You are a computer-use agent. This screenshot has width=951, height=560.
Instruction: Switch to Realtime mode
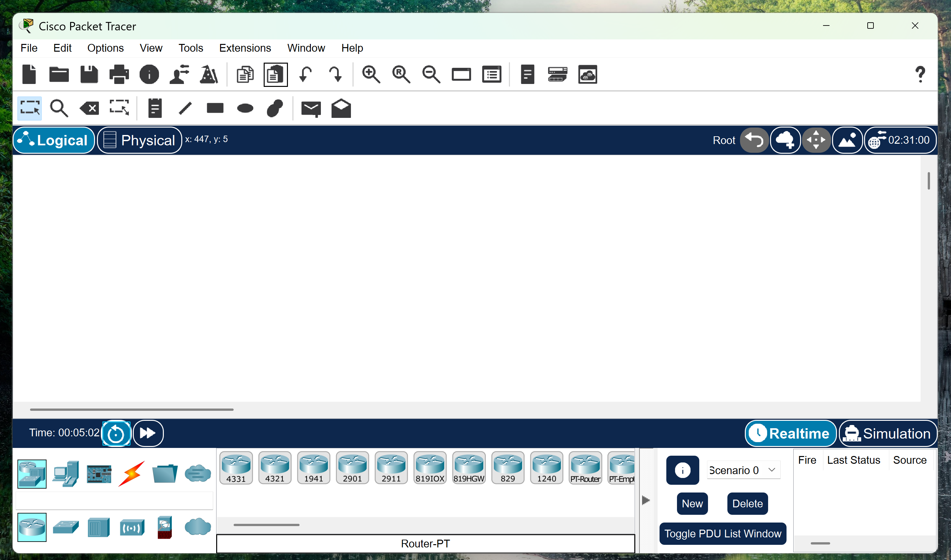pos(790,433)
